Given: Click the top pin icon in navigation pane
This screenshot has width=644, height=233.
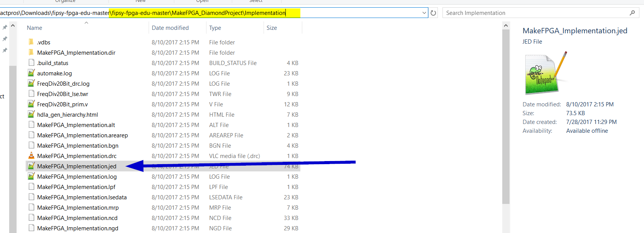Looking at the screenshot, I should click(x=5, y=28).
